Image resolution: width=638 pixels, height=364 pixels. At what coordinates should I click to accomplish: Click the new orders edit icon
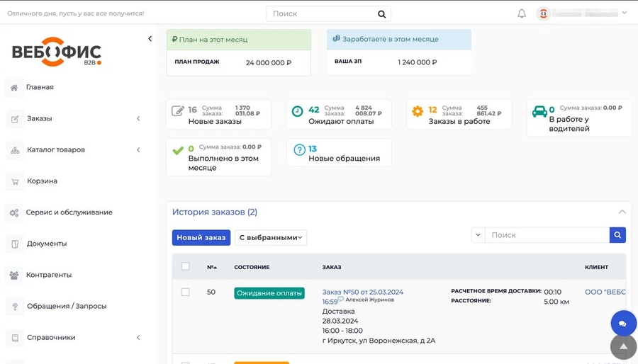(x=178, y=111)
